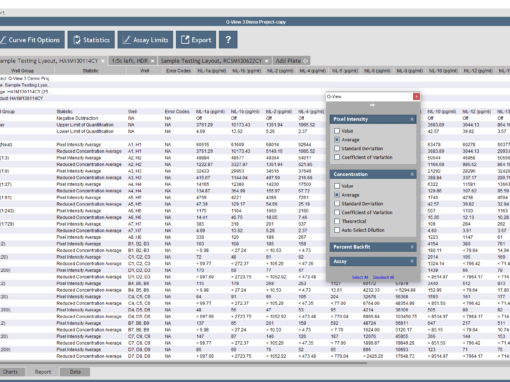Click the Q-View 3 Demo Project-copy title bar
Image resolution: width=510 pixels, height=382 pixels.
click(255, 22)
